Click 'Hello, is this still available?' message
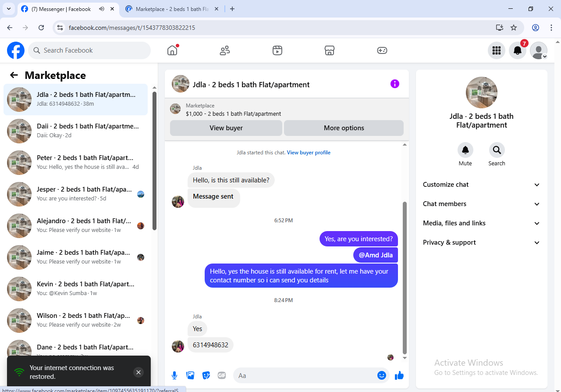The image size is (561, 392). [x=231, y=180]
